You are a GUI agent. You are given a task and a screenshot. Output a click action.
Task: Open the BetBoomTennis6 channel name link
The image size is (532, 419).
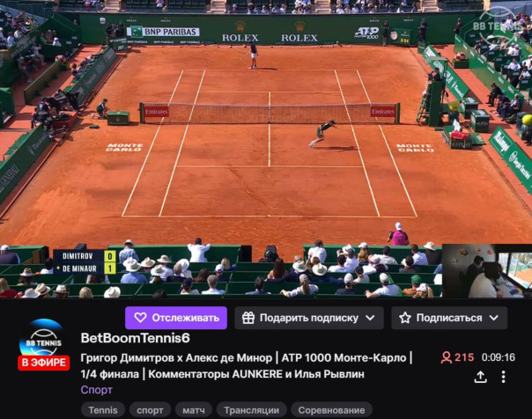click(x=136, y=338)
